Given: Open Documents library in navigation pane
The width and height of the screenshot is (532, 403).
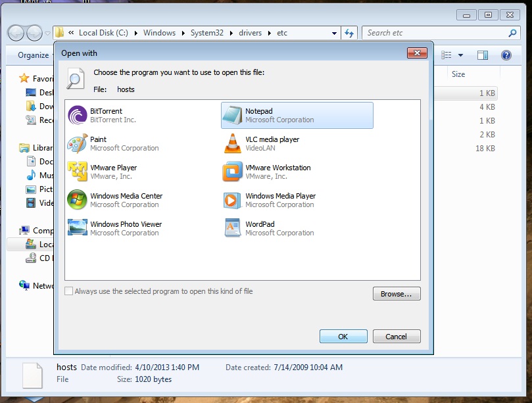Looking at the screenshot, I should (x=39, y=162).
